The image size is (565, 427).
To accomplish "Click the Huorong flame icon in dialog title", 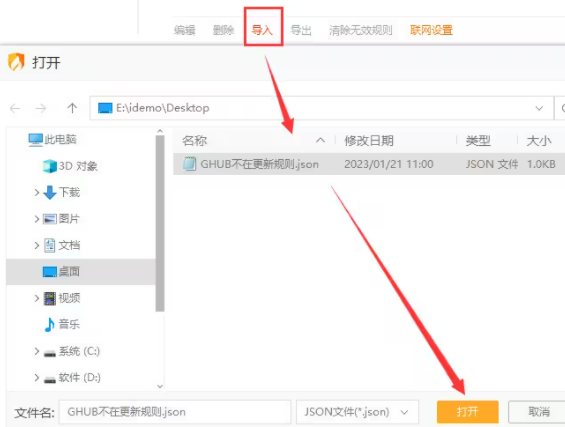I will (16, 62).
